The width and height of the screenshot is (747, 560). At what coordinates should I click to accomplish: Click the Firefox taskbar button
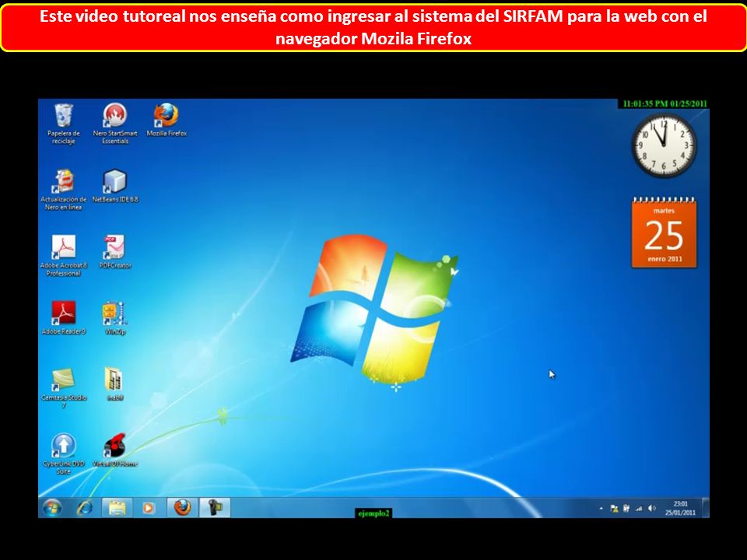[x=182, y=508]
